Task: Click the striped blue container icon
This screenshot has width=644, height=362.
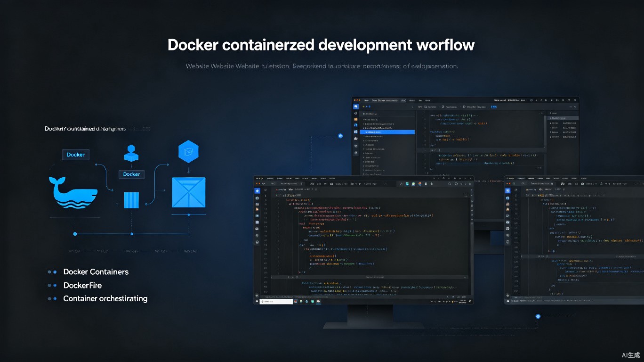Action: (131, 200)
